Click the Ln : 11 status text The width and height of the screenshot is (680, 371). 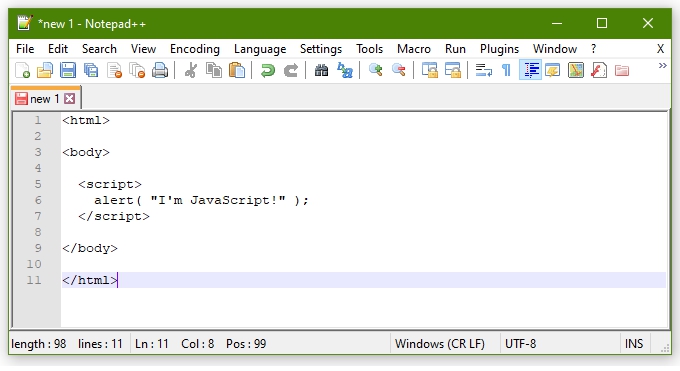(x=151, y=344)
